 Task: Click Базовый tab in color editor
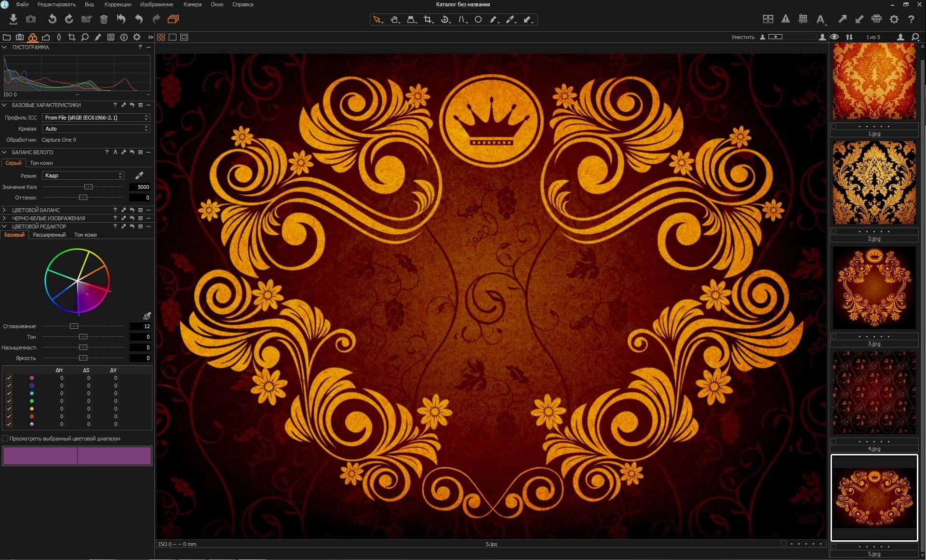(14, 235)
